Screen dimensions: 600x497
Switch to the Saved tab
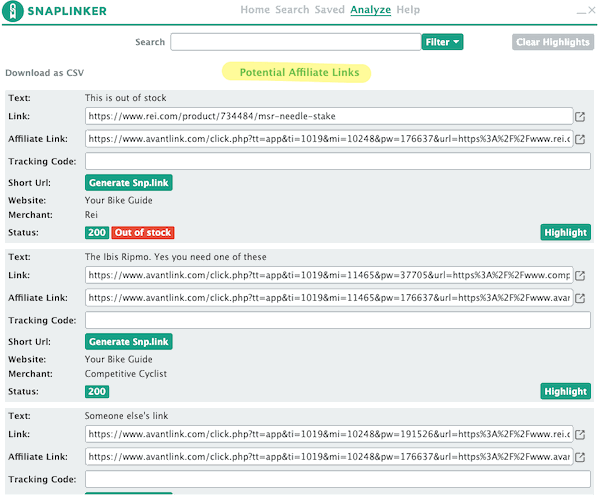click(x=329, y=10)
